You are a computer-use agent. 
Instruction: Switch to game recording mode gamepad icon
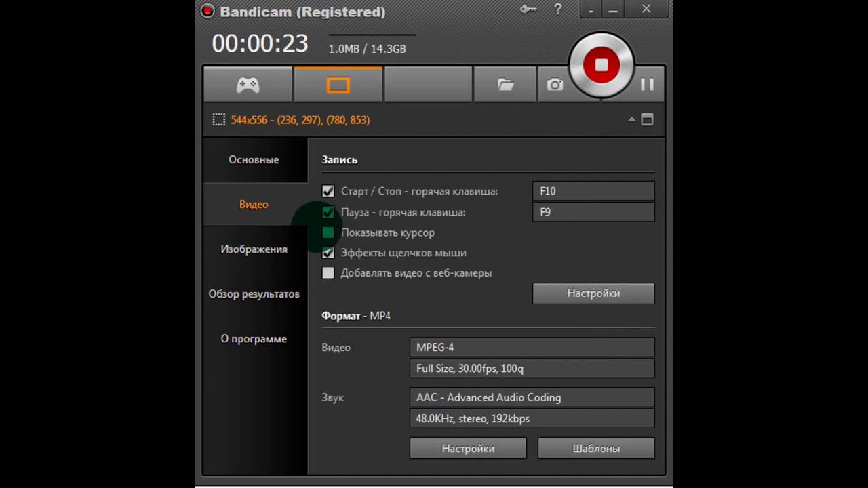248,85
